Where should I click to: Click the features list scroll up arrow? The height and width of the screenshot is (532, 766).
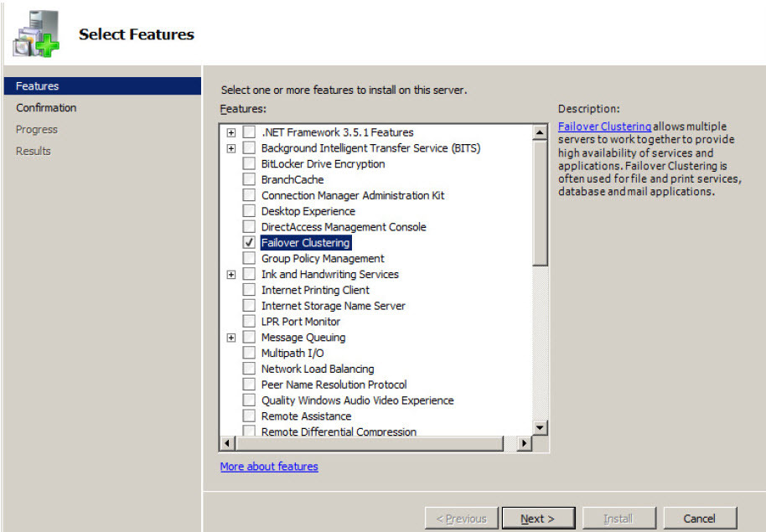point(540,132)
